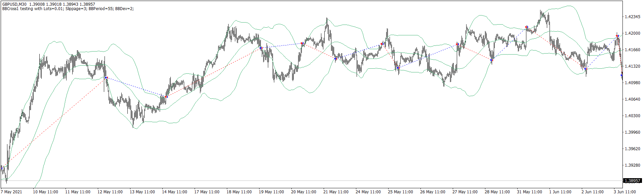The height and width of the screenshot is (196, 644).
Task: Select the 1.42000 price axis label
Action: [x=632, y=33]
